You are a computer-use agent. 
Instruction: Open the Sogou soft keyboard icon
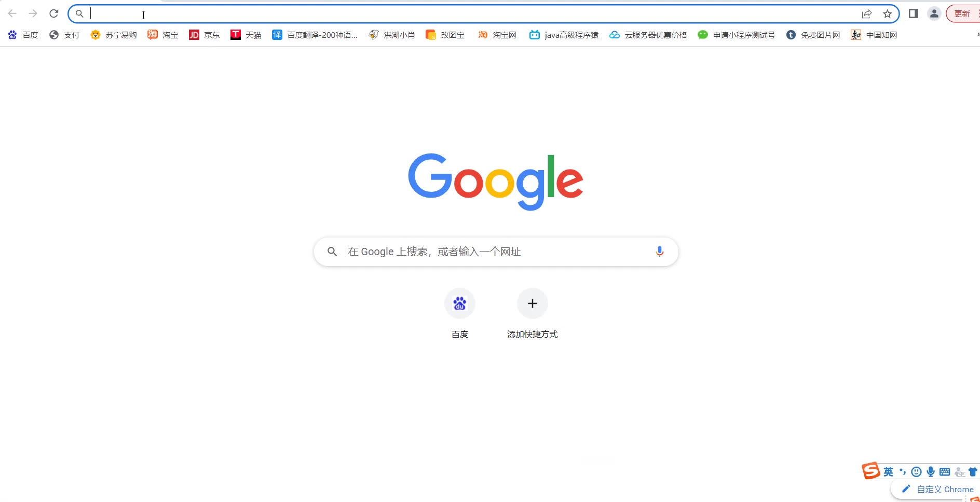(945, 472)
